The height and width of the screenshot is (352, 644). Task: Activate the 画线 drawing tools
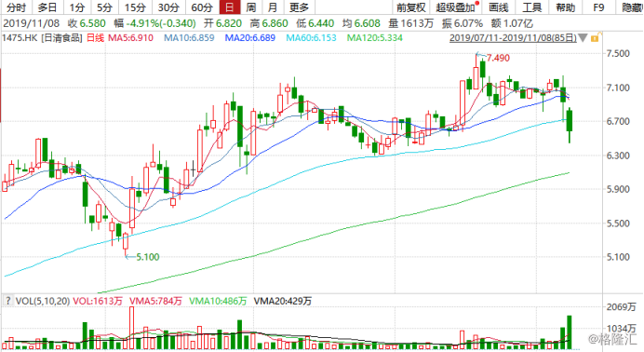pos(499,7)
